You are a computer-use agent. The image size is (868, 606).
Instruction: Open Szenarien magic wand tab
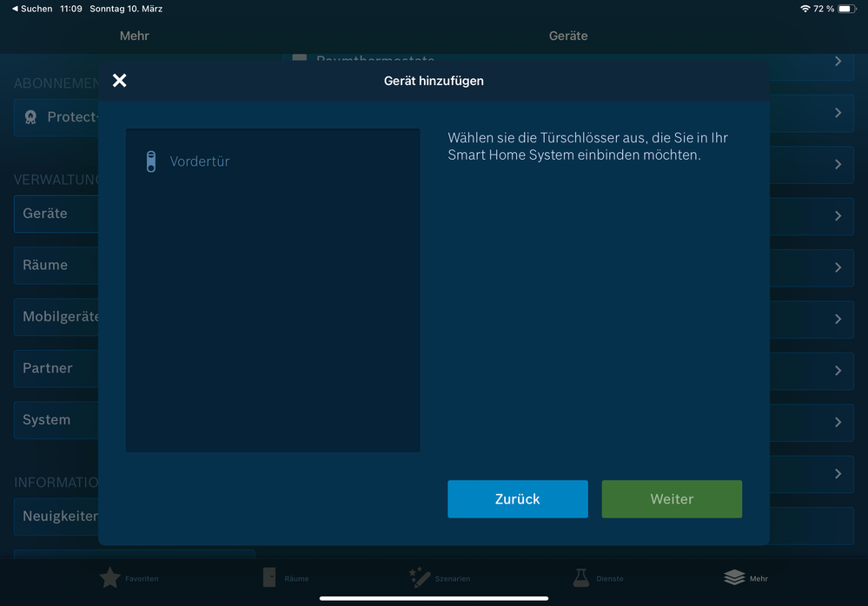tap(420, 578)
